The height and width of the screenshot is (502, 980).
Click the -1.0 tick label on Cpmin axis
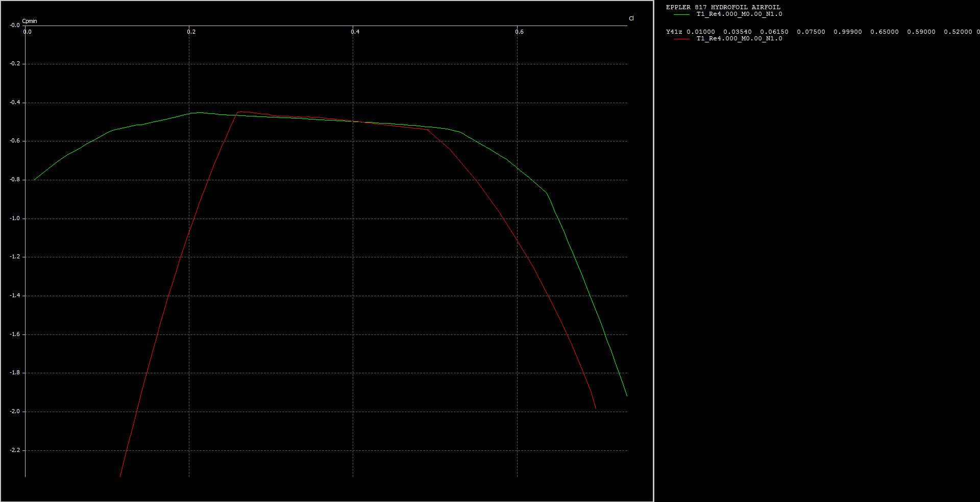tap(14, 218)
